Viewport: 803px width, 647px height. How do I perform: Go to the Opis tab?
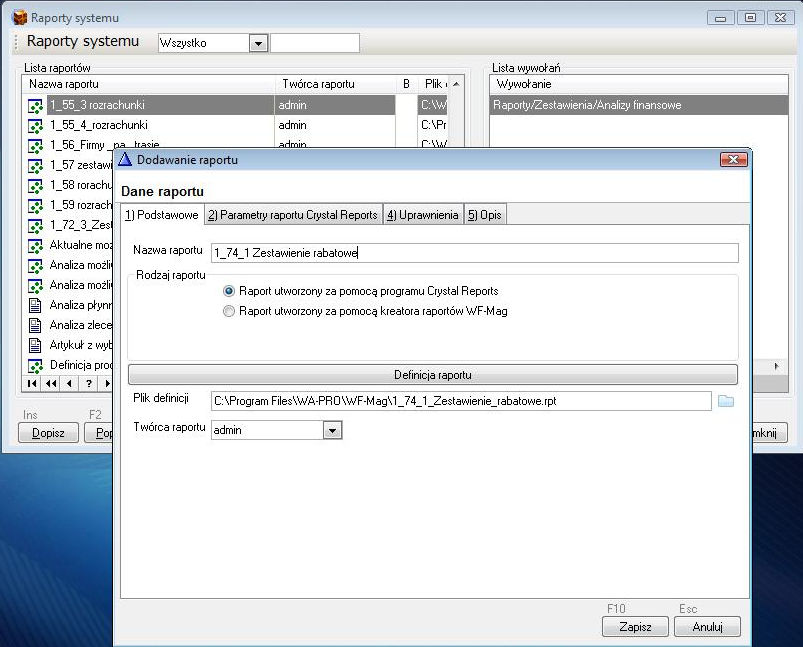tap(485, 215)
